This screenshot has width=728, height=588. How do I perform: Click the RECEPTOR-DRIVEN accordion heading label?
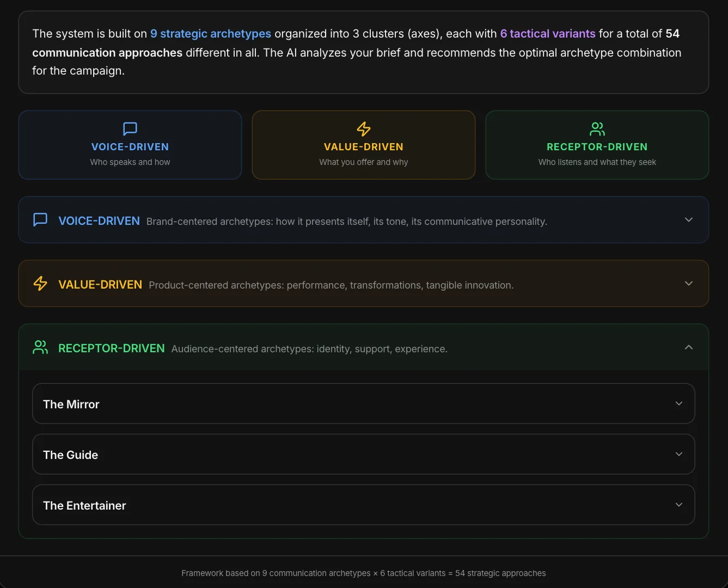pos(112,348)
